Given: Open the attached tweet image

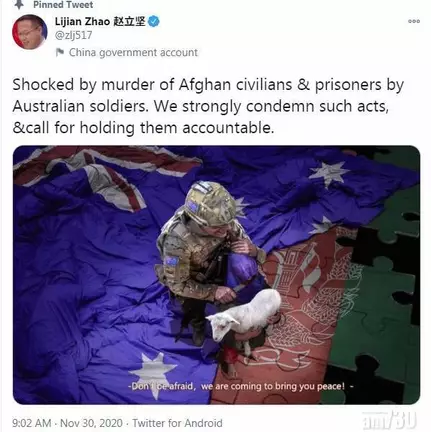Looking at the screenshot, I should click(216, 275).
